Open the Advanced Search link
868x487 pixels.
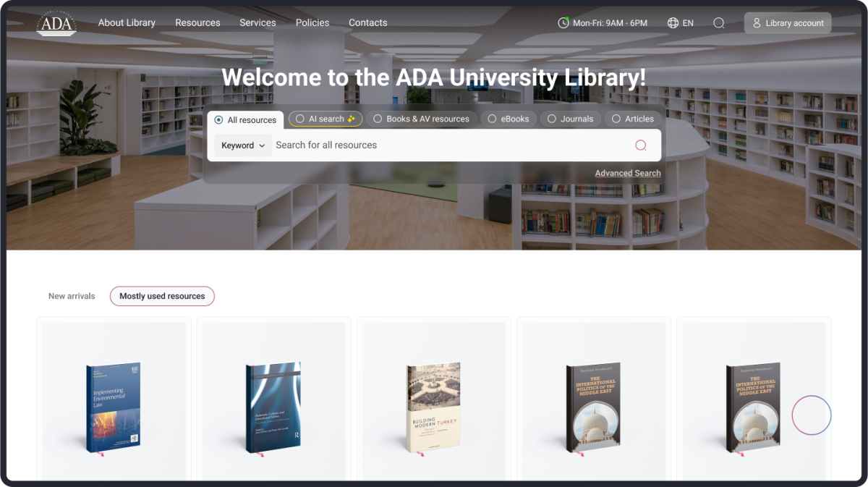[x=628, y=173]
